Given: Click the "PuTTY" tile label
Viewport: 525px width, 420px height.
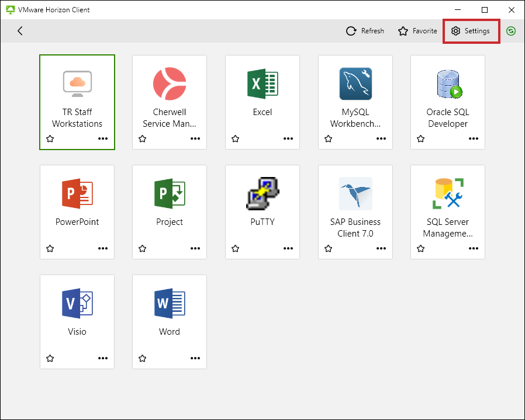Looking at the screenshot, I should 262,222.
